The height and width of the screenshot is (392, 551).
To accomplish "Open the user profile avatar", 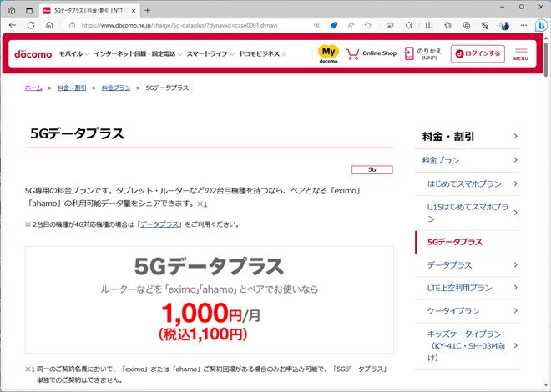I will pyautogui.click(x=504, y=25).
